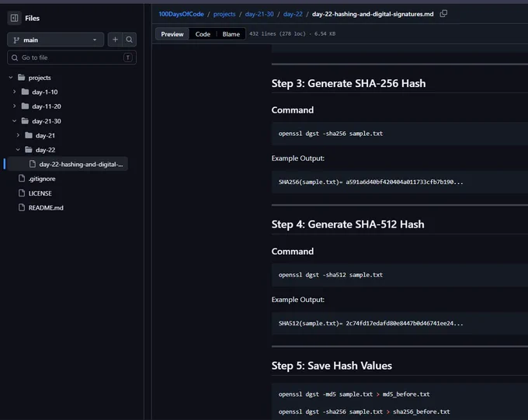The image size is (528, 420).
Task: Click the 432 lines file info text
Action: point(292,33)
